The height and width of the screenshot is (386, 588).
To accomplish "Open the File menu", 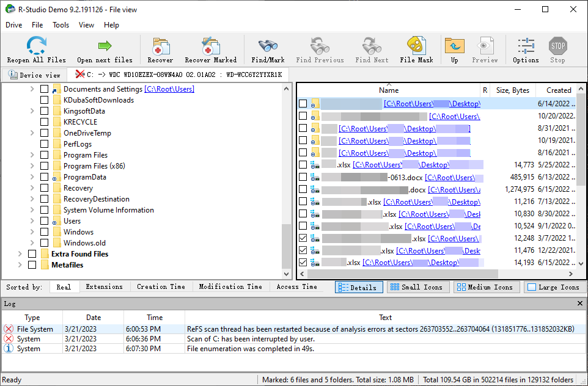I will pos(37,25).
